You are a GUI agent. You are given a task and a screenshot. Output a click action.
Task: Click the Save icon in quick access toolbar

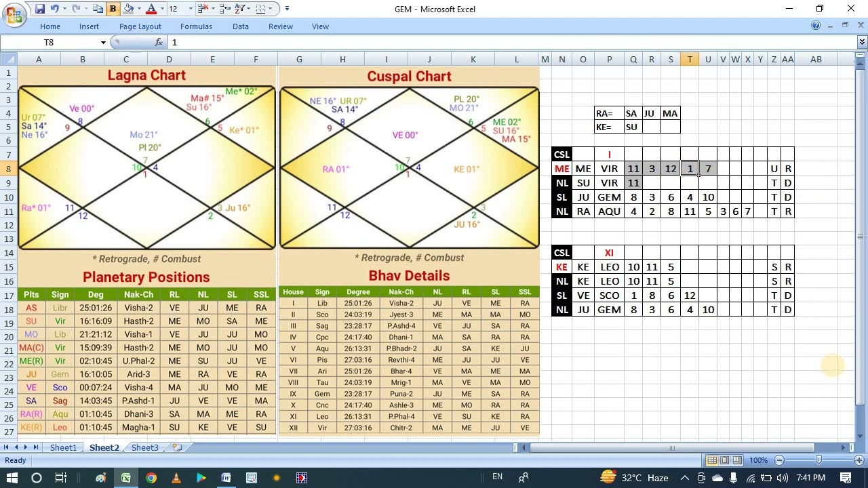click(x=40, y=9)
